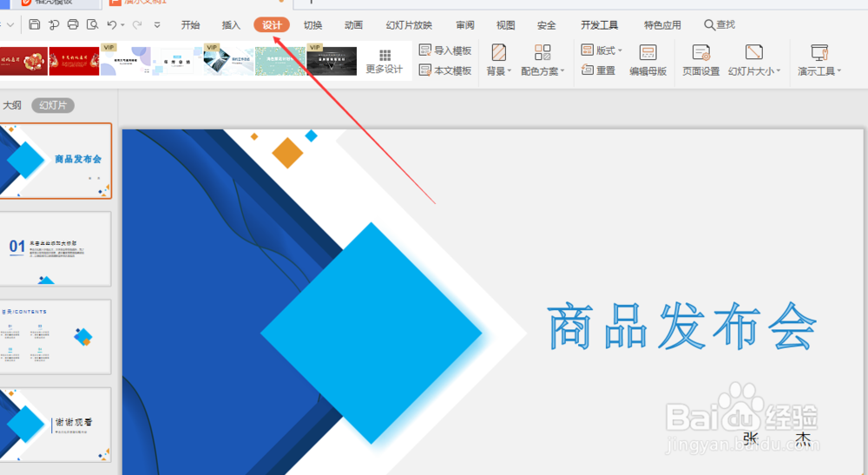This screenshot has height=475, width=868.
Task: Switch to the 插入 tab
Action: point(231,25)
